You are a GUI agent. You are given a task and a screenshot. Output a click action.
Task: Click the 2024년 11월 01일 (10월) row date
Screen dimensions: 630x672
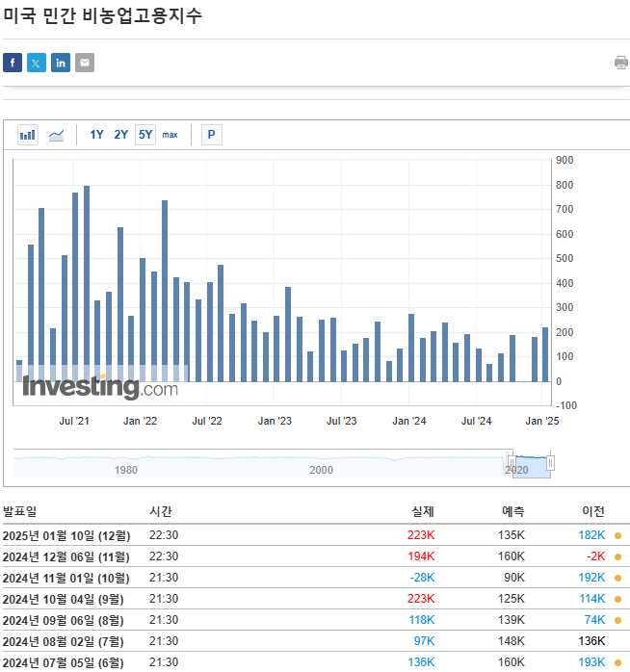tap(66, 579)
